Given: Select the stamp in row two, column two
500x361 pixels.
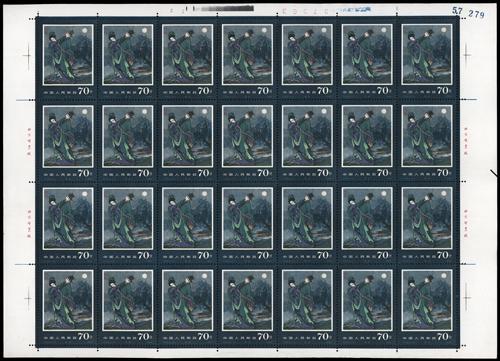Looking at the screenshot, I should pos(128,140).
